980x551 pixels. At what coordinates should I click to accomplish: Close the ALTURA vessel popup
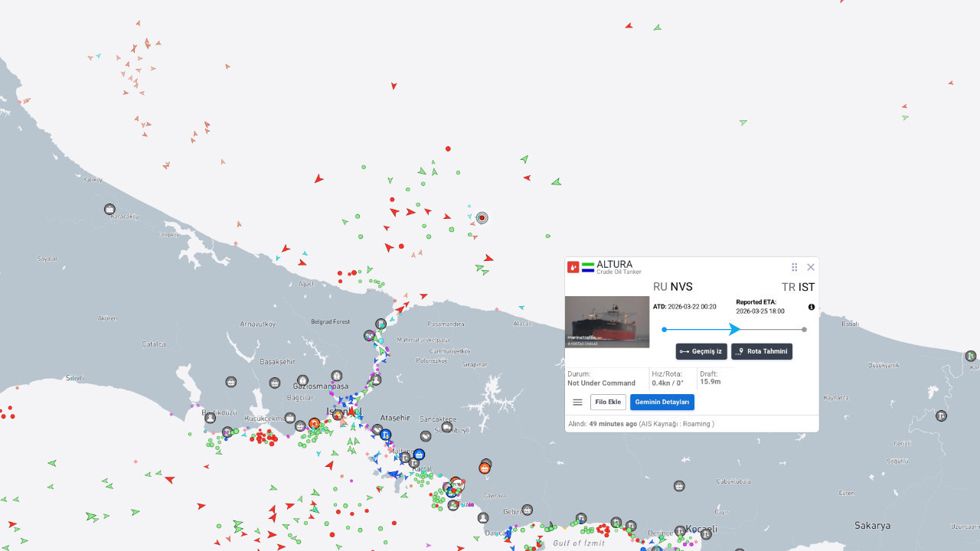pyautogui.click(x=811, y=267)
